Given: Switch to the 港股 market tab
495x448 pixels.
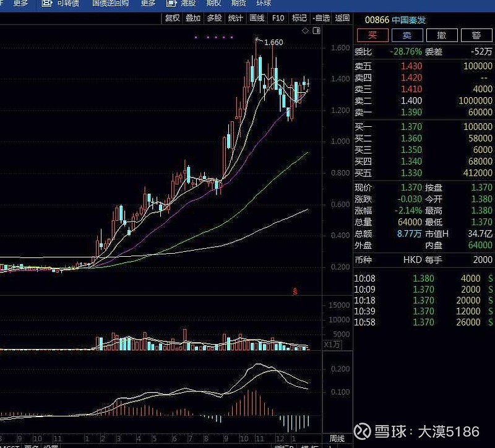Looking at the screenshot, I should tap(188, 3).
